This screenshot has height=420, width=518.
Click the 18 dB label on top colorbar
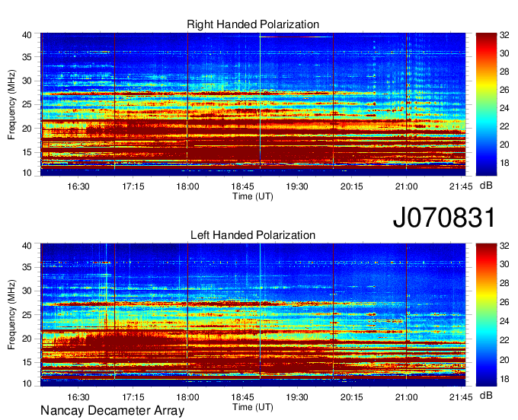point(504,163)
